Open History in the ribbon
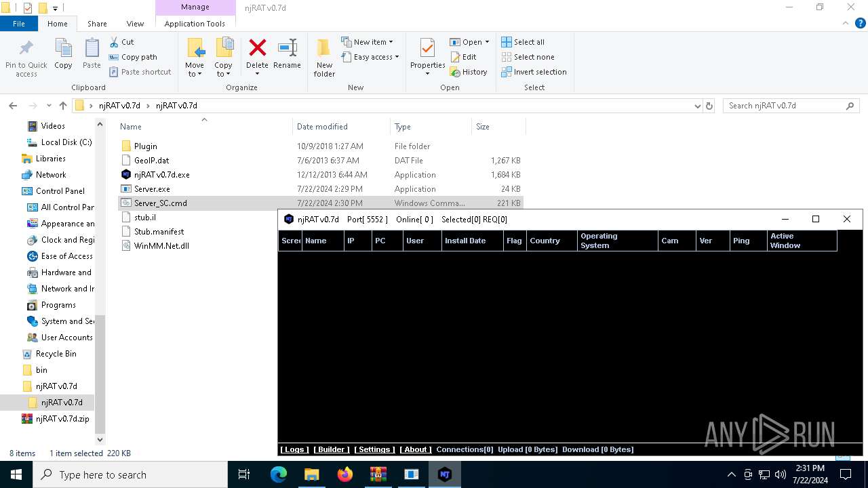This screenshot has height=488, width=868. click(469, 72)
